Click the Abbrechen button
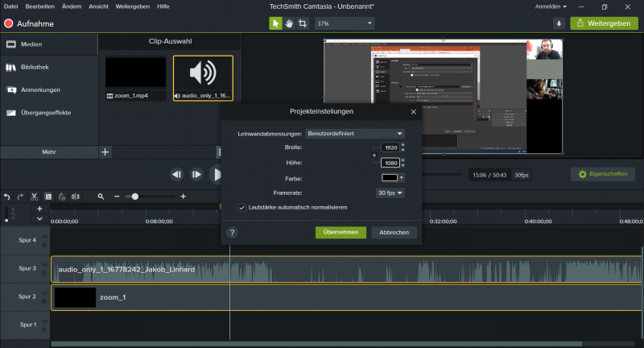Viewport: 644px width, 348px height. click(394, 233)
